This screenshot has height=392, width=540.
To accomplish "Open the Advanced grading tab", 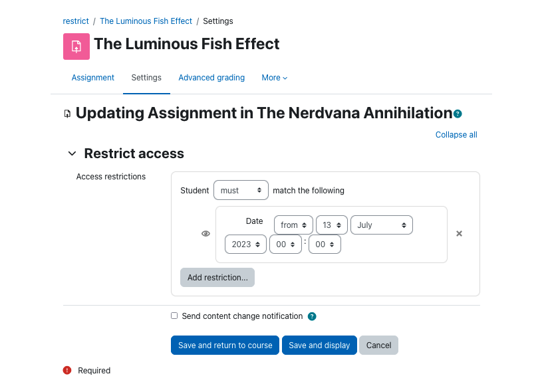I will (211, 78).
